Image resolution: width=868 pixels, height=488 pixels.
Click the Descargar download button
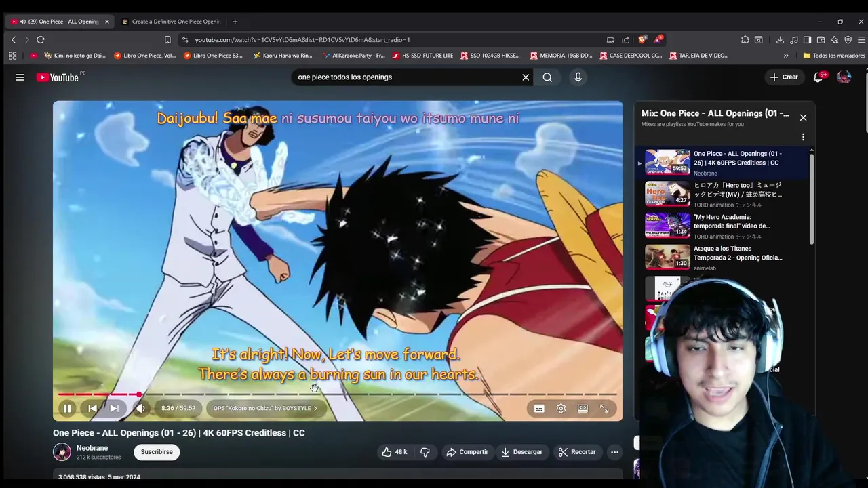pyautogui.click(x=521, y=452)
